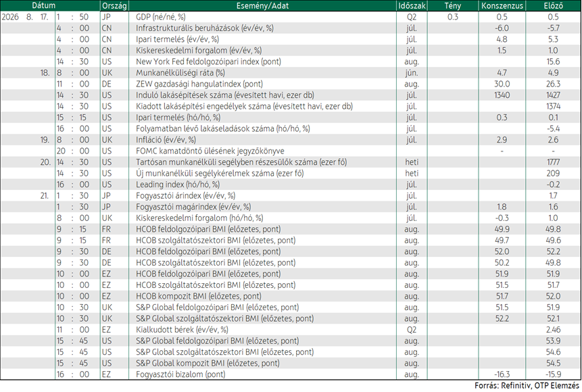This screenshot has width=582, height=392.
Task: Click the previous value -15.9
Action: tap(553, 374)
